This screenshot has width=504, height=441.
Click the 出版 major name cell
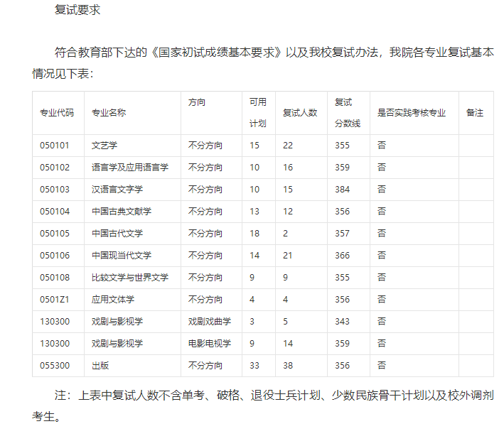100,366
